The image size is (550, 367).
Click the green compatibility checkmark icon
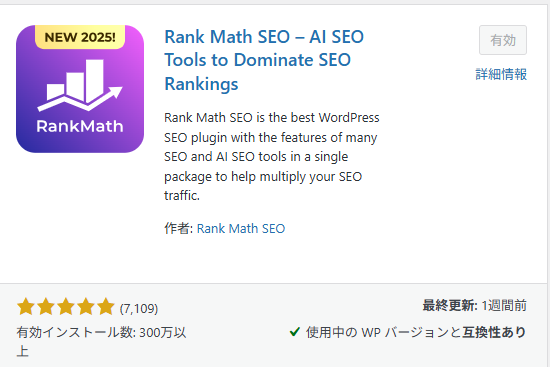(295, 331)
